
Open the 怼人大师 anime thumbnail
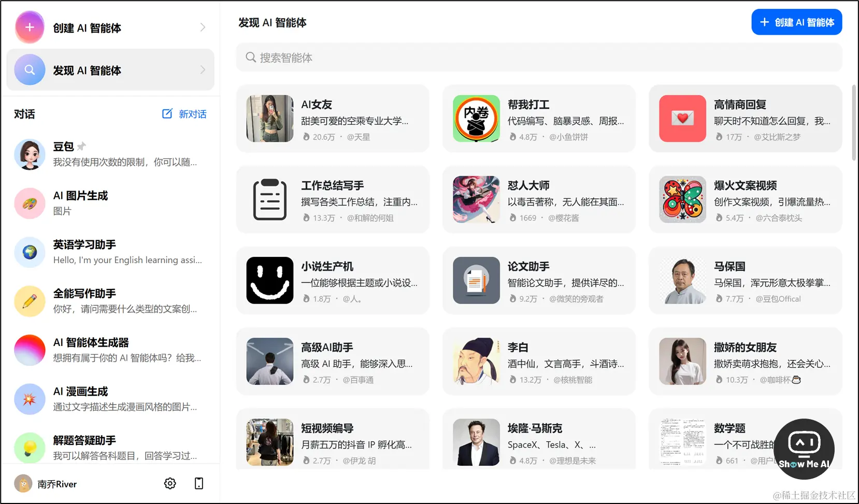point(476,199)
